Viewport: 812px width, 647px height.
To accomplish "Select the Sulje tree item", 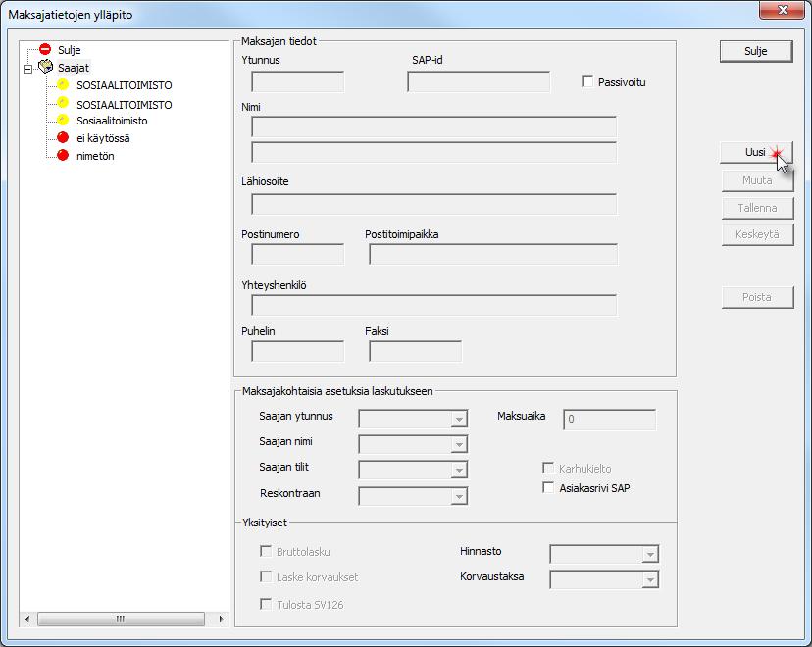I will (69, 50).
